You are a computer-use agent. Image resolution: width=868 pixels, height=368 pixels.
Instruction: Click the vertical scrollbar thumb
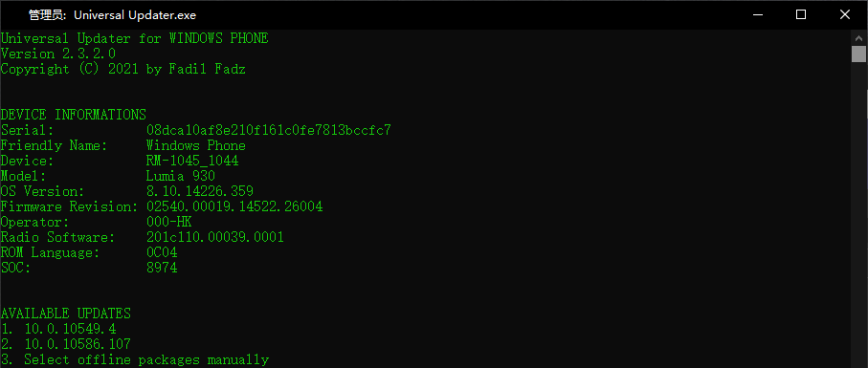(858, 54)
